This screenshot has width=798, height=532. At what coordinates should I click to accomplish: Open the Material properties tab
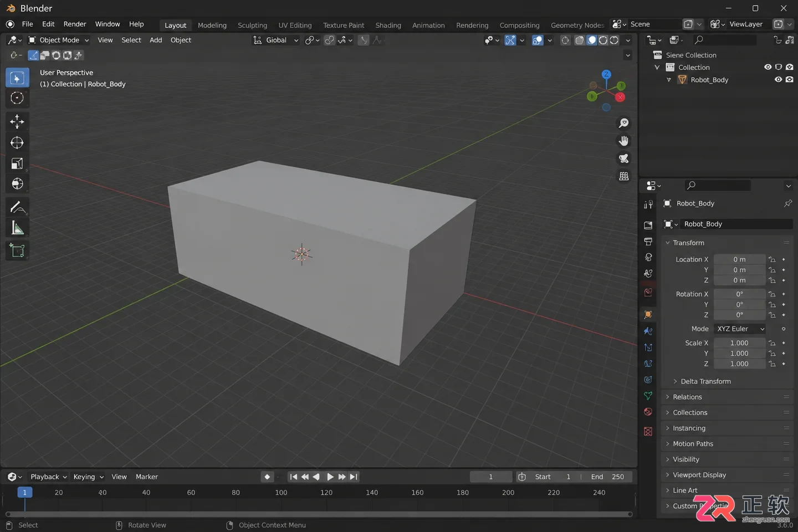coord(648,412)
